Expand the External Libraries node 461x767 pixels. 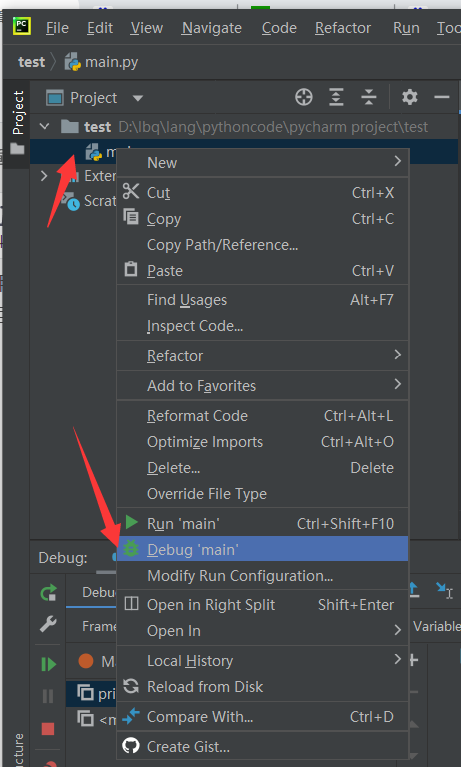click(x=44, y=176)
